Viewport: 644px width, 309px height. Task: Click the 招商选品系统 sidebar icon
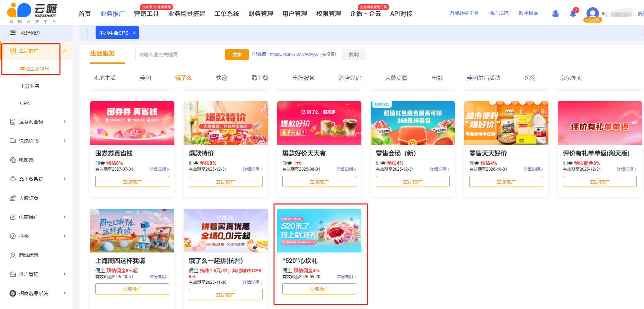coord(13,293)
